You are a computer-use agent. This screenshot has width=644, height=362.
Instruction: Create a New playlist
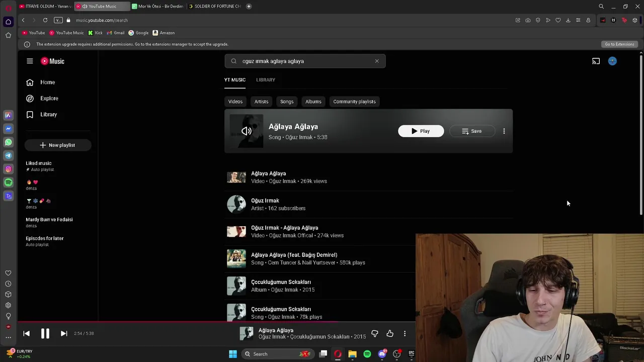58,145
